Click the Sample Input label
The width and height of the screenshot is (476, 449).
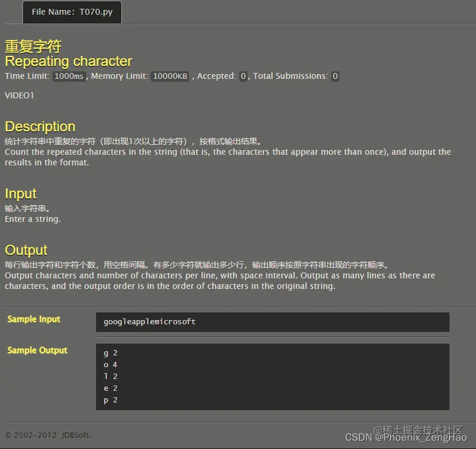tap(34, 319)
